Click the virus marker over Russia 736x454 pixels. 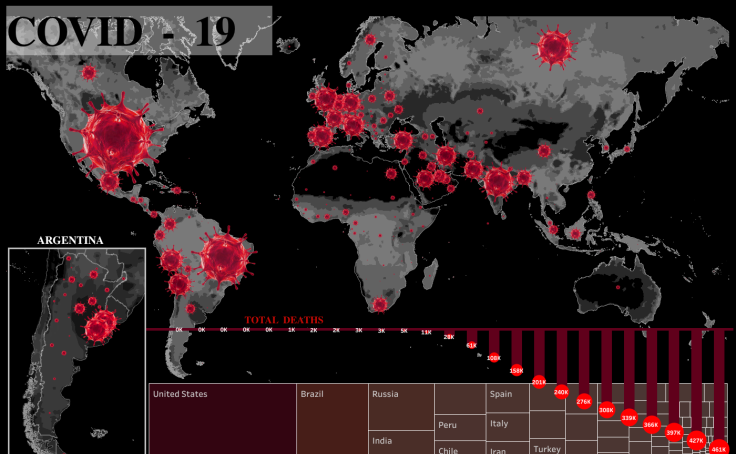pos(554,47)
